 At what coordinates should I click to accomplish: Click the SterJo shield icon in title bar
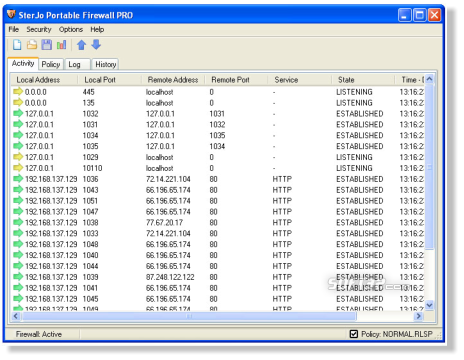[11, 15]
